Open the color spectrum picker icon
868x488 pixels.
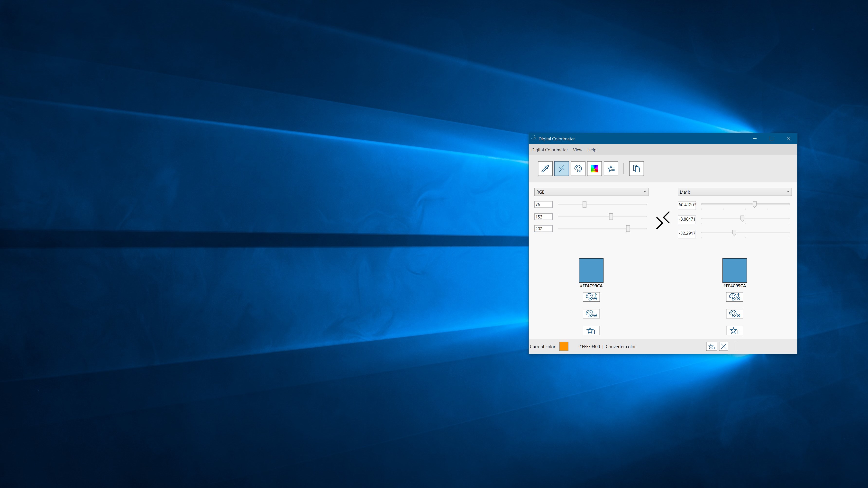point(594,169)
